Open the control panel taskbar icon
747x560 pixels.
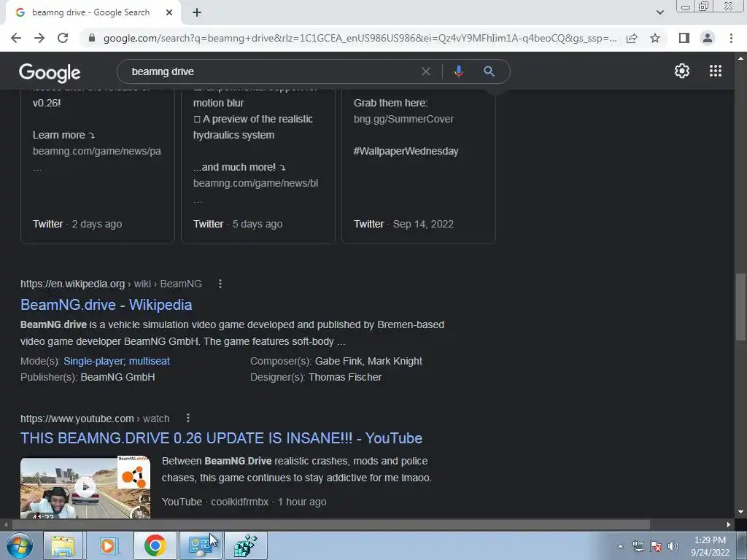coord(200,545)
